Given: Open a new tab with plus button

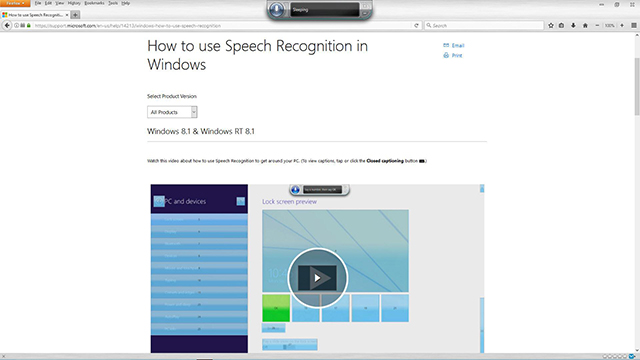Looking at the screenshot, I should tap(75, 15).
